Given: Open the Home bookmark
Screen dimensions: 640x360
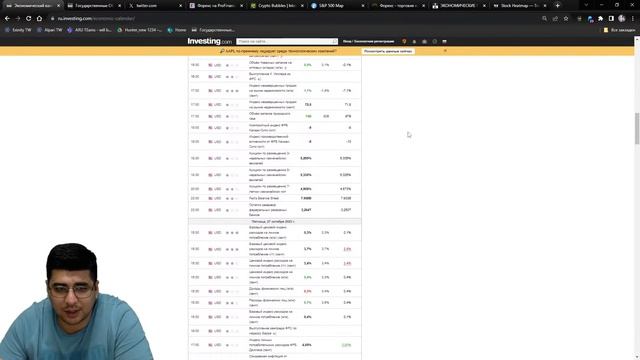Looking at the screenshot, I should click(x=177, y=30).
